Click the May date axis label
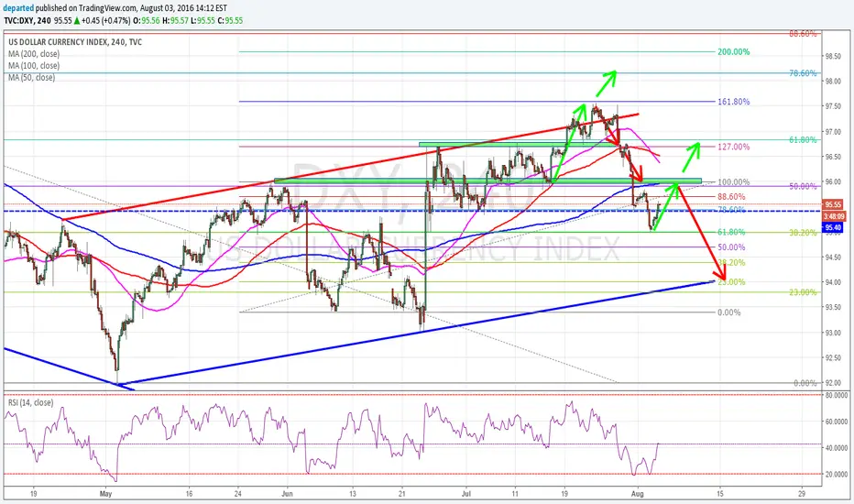Image resolution: width=854 pixels, height=504 pixels. [x=105, y=494]
